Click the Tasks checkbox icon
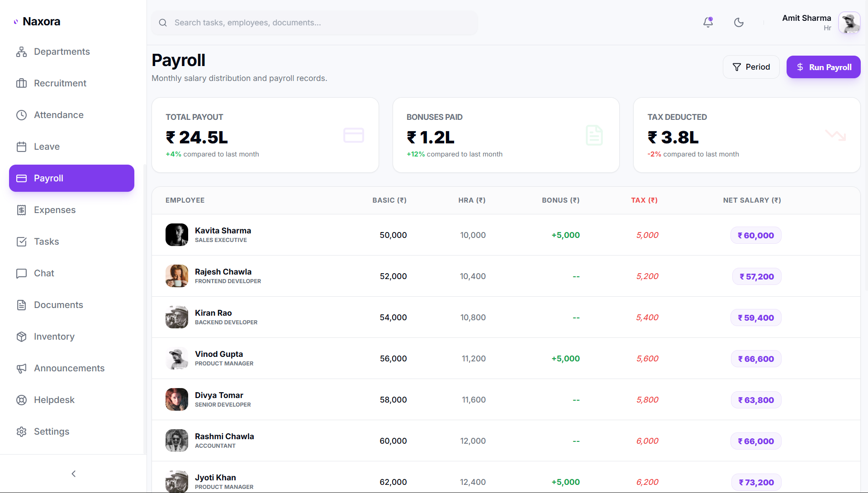The image size is (868, 493). pos(21,242)
